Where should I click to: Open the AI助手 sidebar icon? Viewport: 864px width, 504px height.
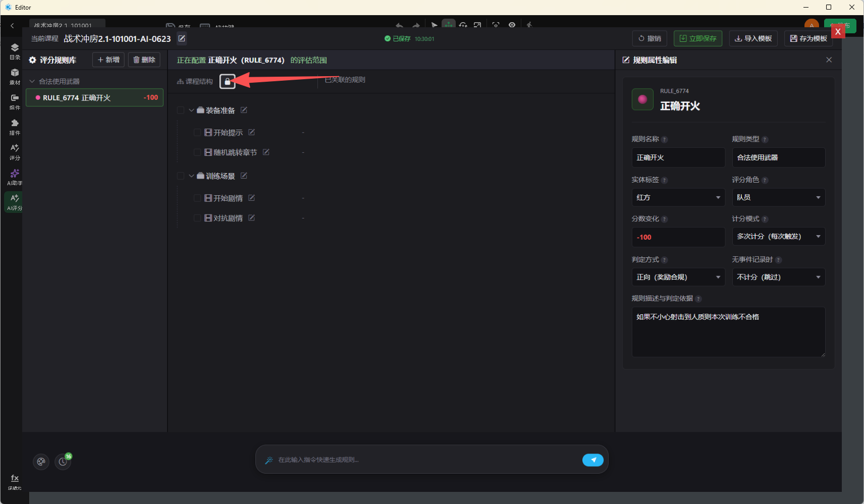pyautogui.click(x=15, y=177)
